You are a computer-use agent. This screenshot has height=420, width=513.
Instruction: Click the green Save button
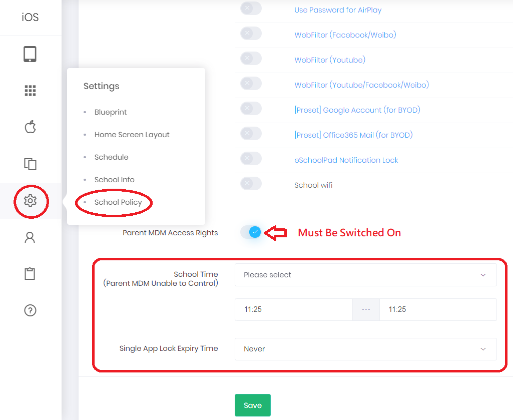253,405
